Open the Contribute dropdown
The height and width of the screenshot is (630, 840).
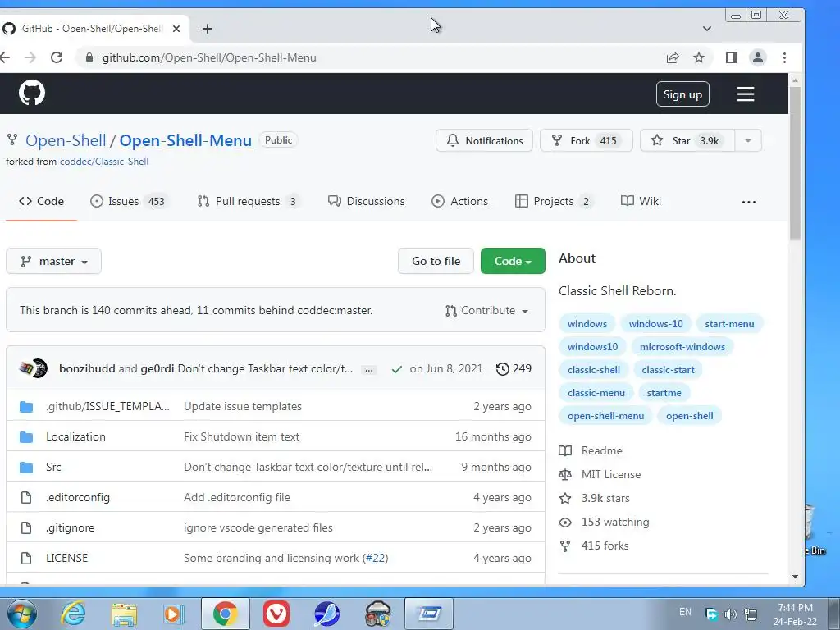[x=486, y=311]
